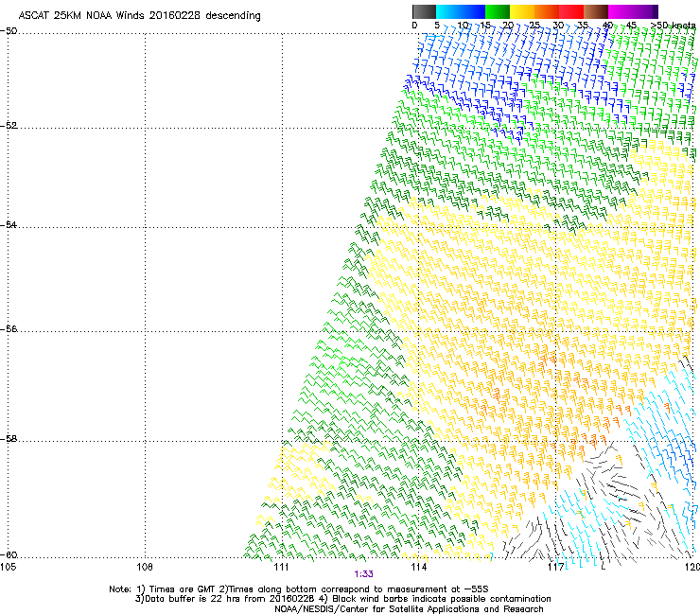Click latitude label -58
Screen dimensions: 700x615
9,439
